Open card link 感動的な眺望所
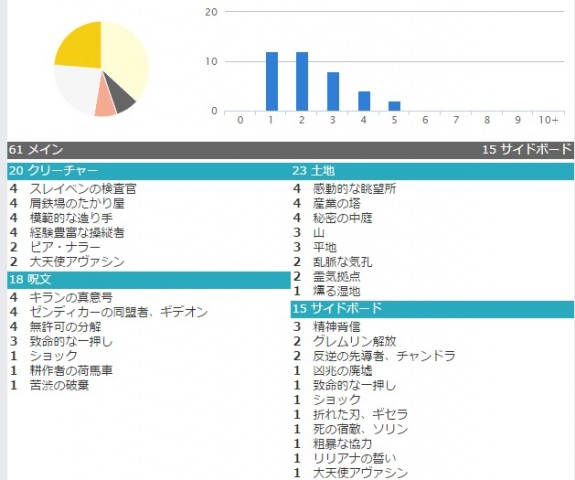Viewport: 575px width, 480px height. coord(354,189)
